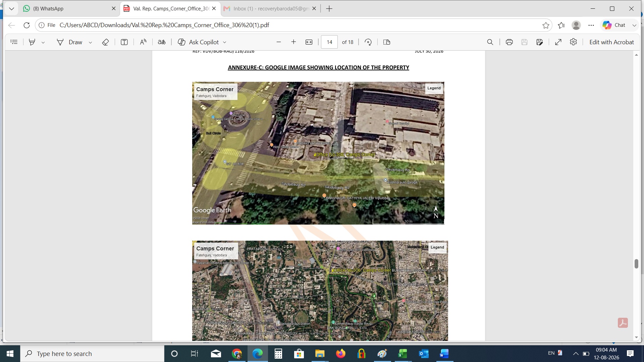Add a text box to PDF
The image size is (644, 362).
[x=124, y=42]
